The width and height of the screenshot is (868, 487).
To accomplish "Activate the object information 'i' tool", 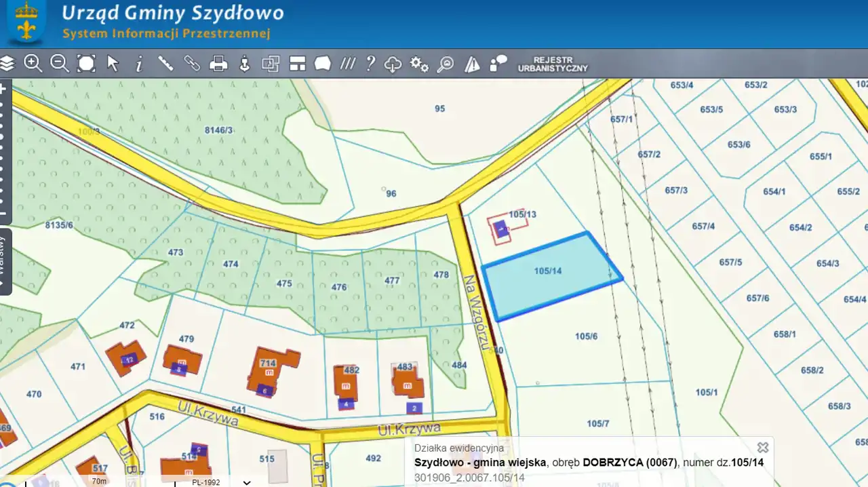I will (139, 64).
